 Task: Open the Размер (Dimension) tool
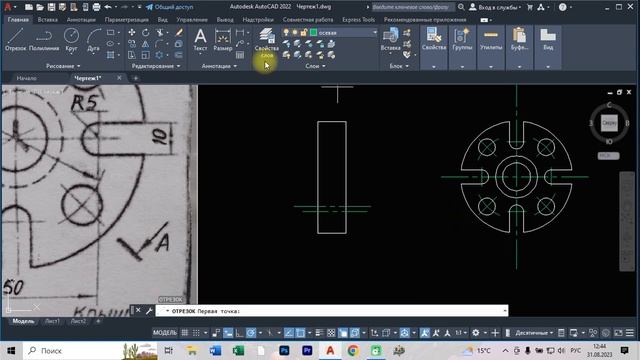[222, 40]
